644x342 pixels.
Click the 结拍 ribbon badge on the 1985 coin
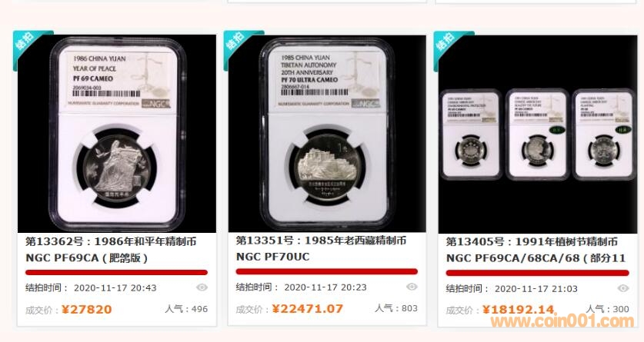click(x=239, y=46)
